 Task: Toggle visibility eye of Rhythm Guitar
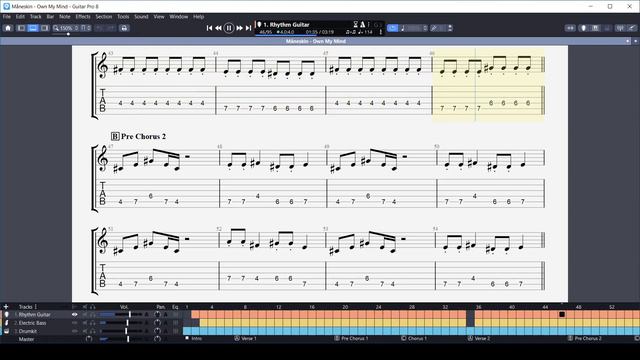(74, 315)
